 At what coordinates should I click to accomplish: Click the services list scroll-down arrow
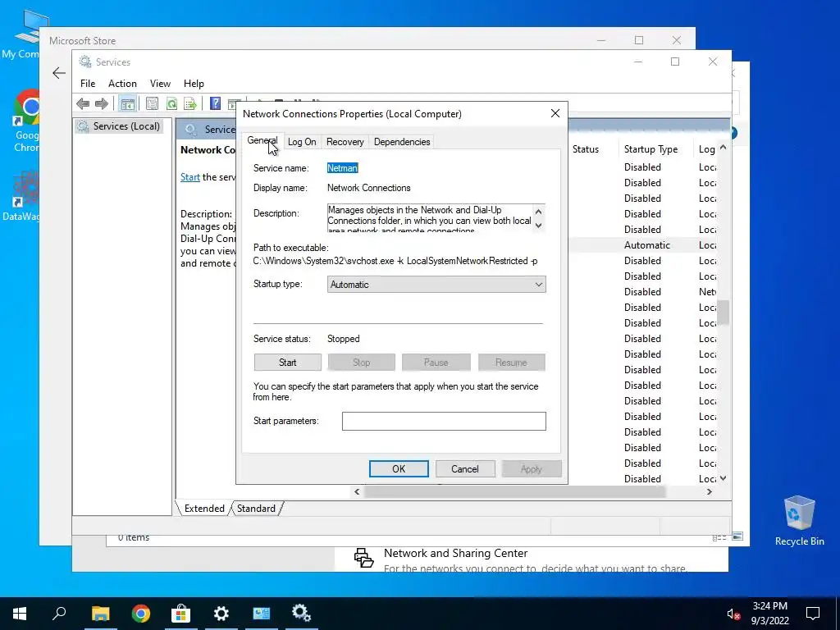tap(724, 478)
